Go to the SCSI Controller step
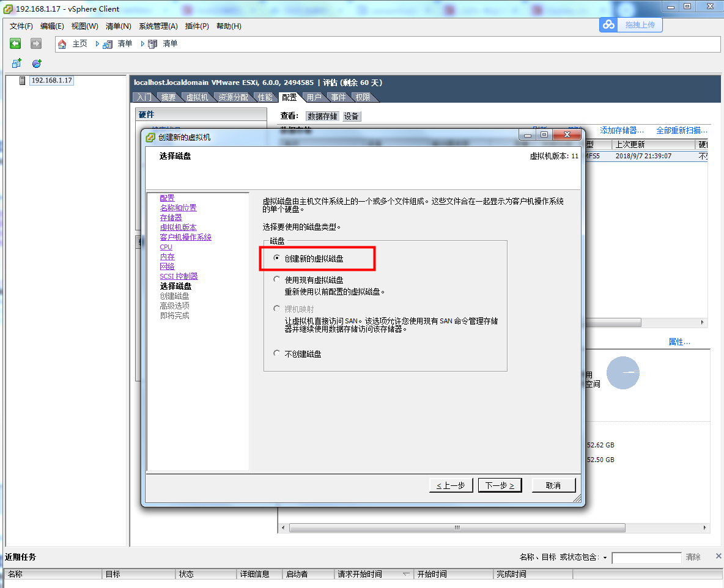 179,276
